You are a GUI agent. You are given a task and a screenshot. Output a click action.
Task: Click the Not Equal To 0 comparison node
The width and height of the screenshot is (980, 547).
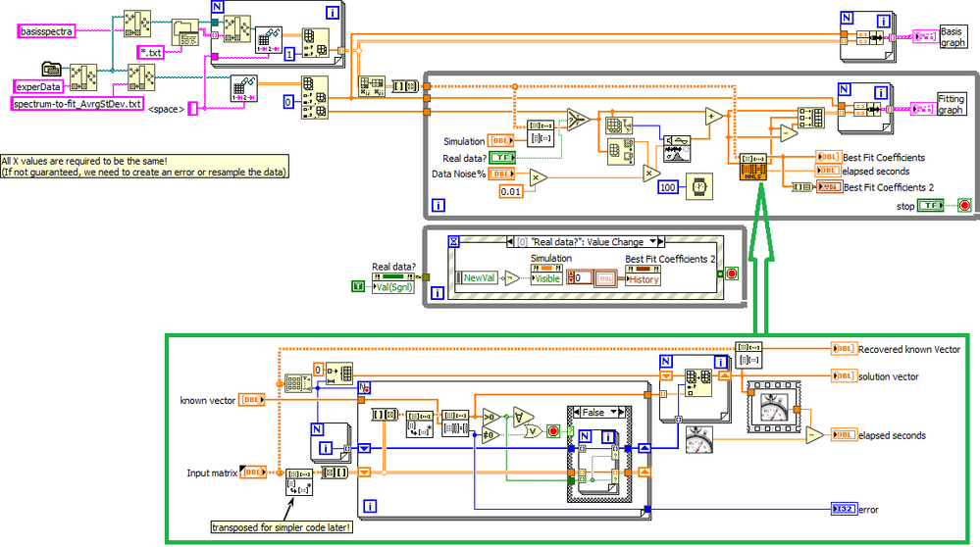click(490, 434)
